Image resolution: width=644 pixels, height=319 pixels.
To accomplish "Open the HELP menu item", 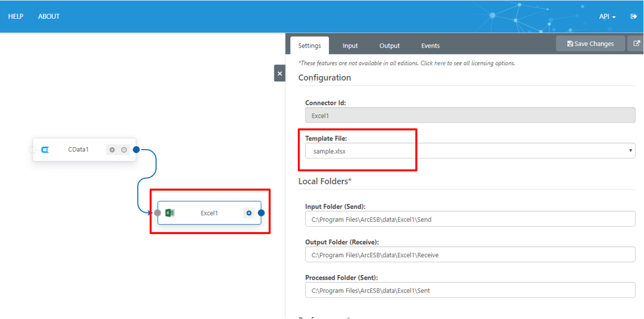I will coord(16,16).
